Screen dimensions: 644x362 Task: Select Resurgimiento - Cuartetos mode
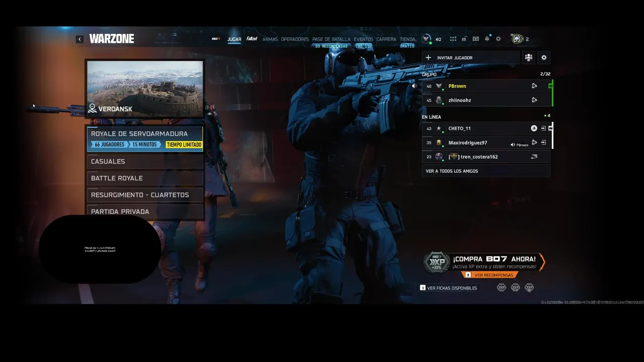click(145, 195)
